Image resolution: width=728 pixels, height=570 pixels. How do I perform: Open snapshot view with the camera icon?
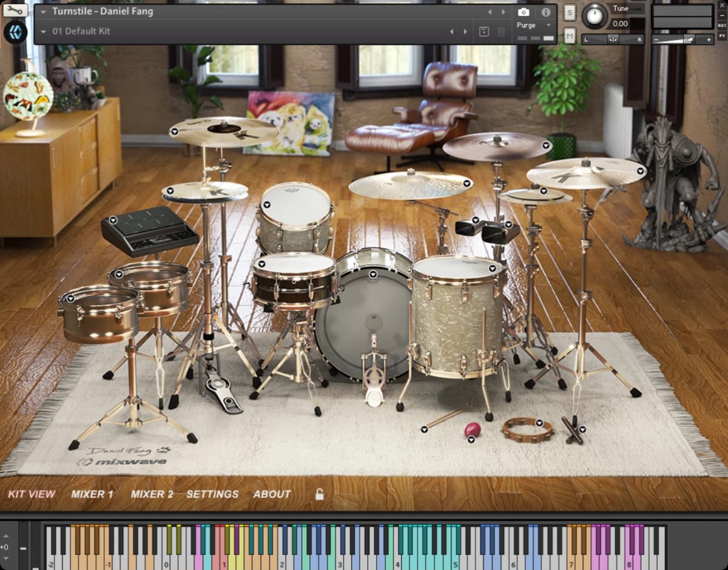(x=524, y=12)
